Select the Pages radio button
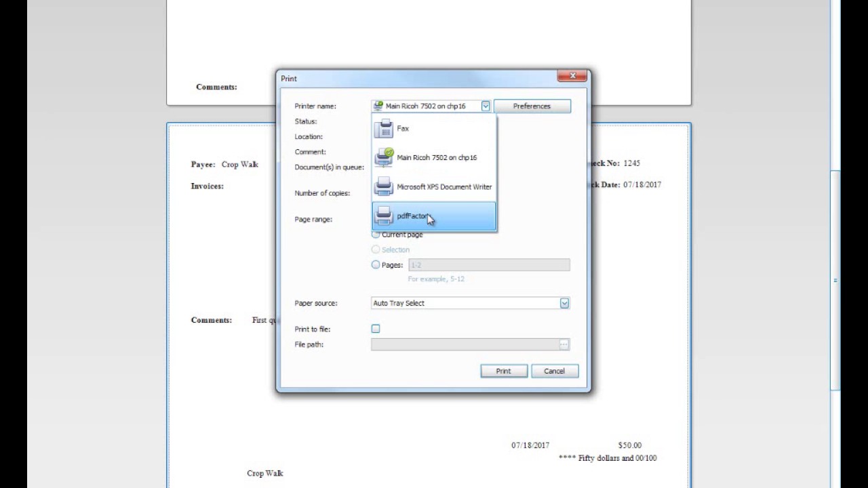This screenshot has width=868, height=488. [376, 264]
